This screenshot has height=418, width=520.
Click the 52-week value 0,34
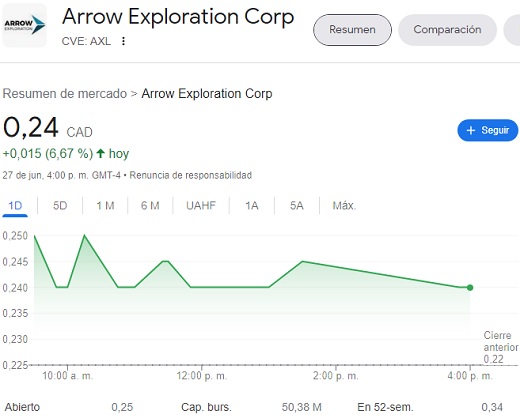point(492,407)
